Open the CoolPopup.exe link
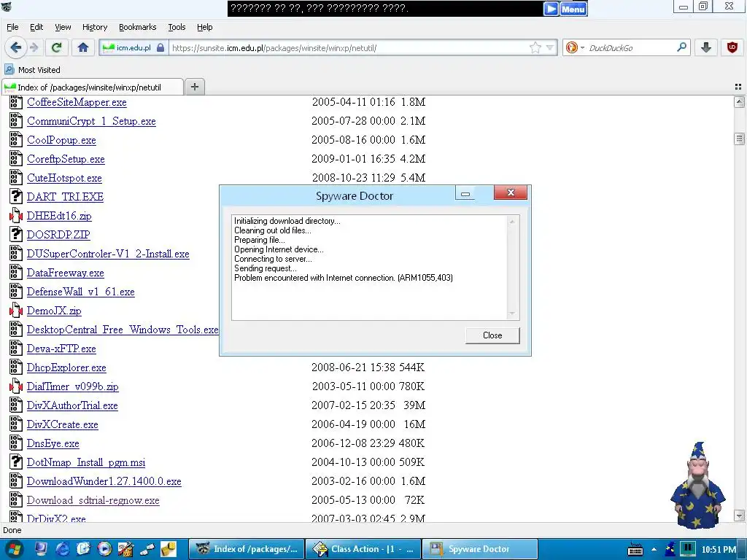Screen dimensions: 747x560 [x=61, y=140]
